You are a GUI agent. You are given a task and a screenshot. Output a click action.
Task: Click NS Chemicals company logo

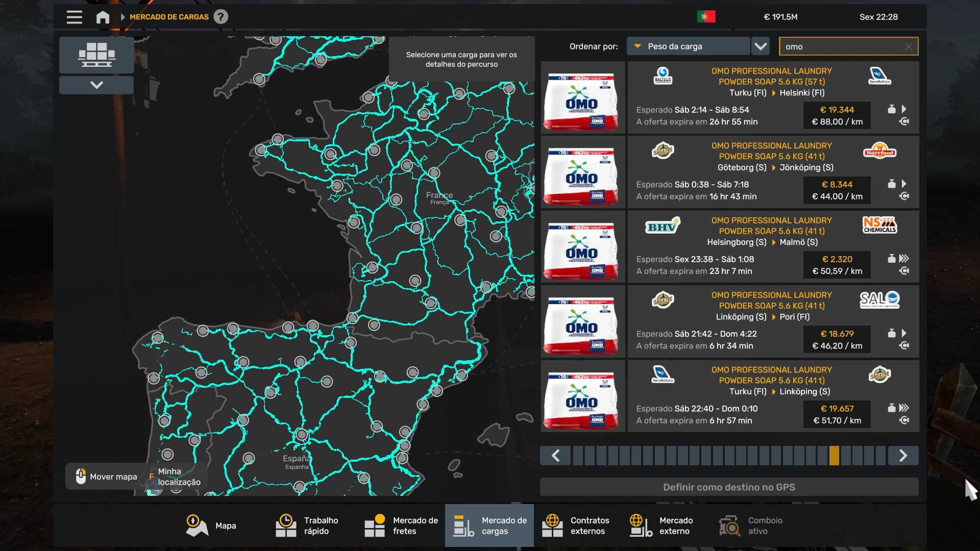tap(879, 225)
